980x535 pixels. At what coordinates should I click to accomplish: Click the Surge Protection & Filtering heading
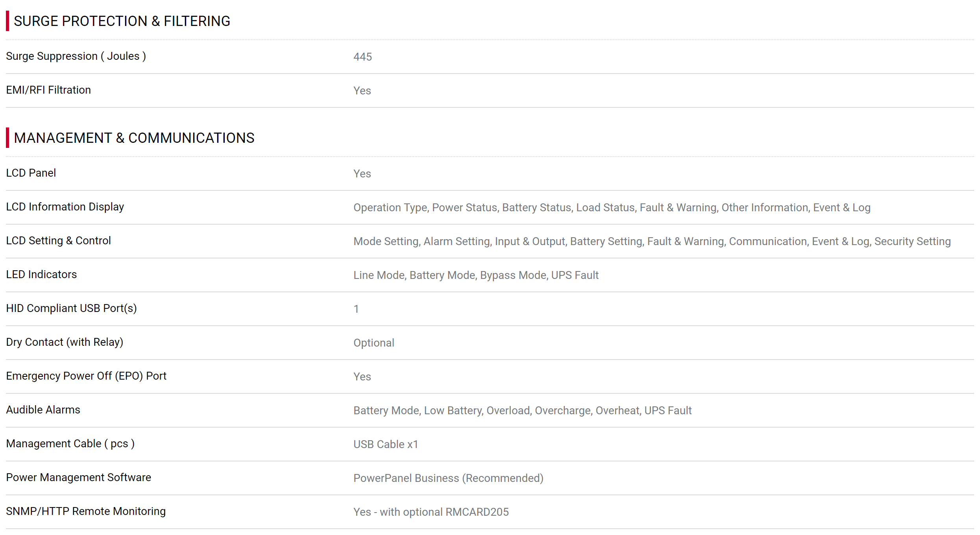122,21
